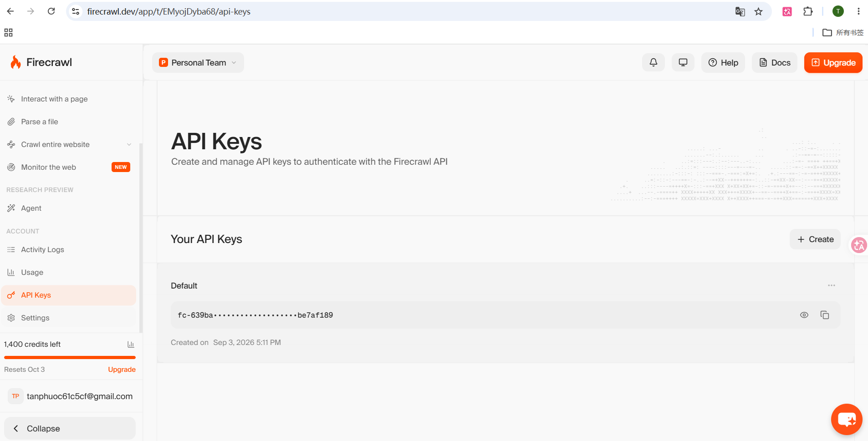This screenshot has width=868, height=441.
Task: Open the Help button
Action: tap(723, 62)
